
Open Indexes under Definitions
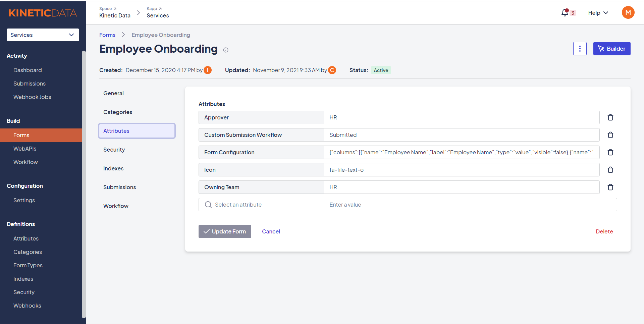point(23,279)
